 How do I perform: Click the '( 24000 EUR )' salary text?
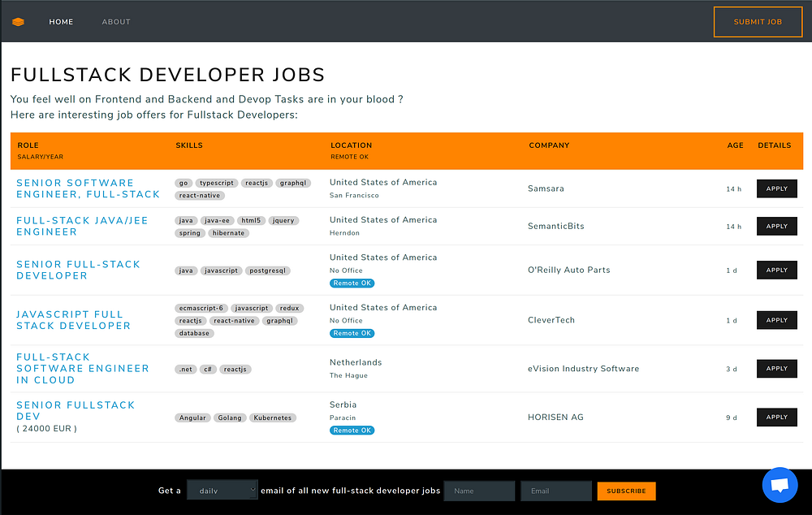pos(46,428)
